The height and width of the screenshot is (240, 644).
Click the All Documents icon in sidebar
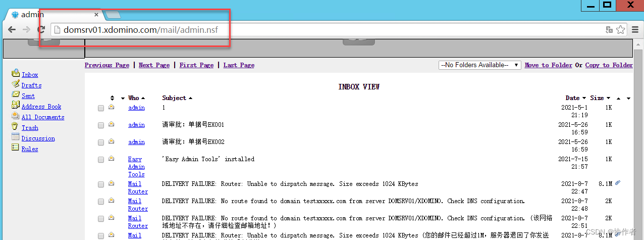pos(16,116)
